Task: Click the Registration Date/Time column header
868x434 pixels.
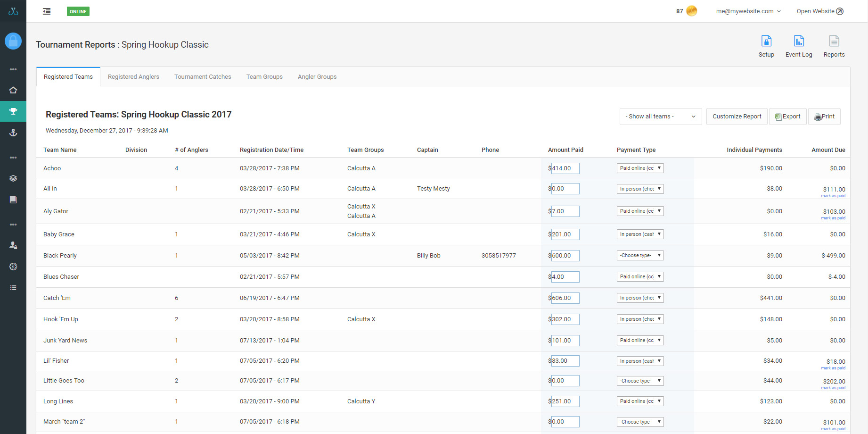Action: [x=271, y=150]
